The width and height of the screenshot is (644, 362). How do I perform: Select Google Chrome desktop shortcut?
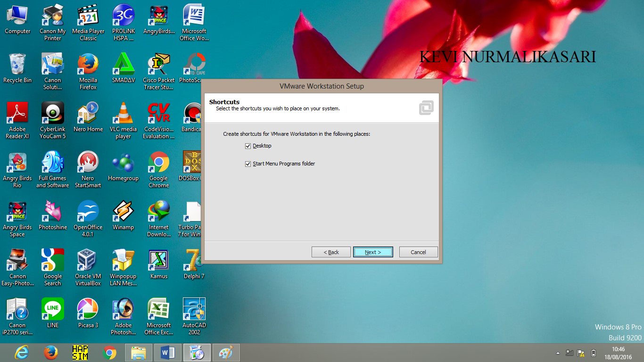(x=159, y=170)
